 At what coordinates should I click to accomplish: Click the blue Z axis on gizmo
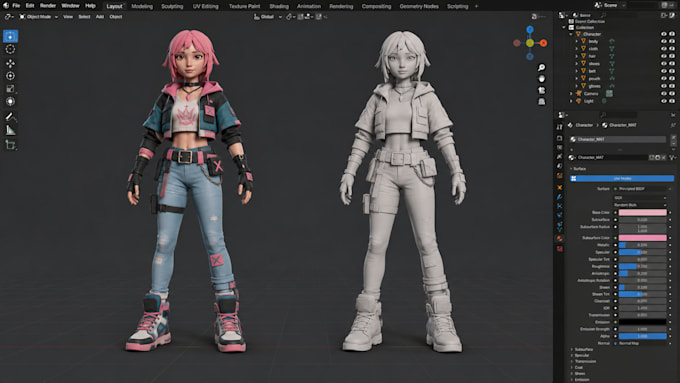click(x=530, y=29)
